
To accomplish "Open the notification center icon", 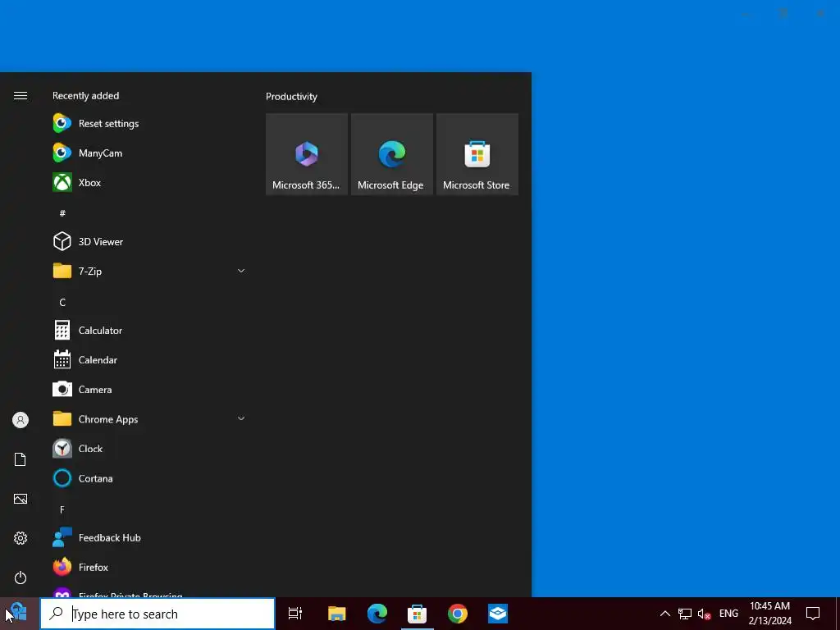I will tap(813, 614).
